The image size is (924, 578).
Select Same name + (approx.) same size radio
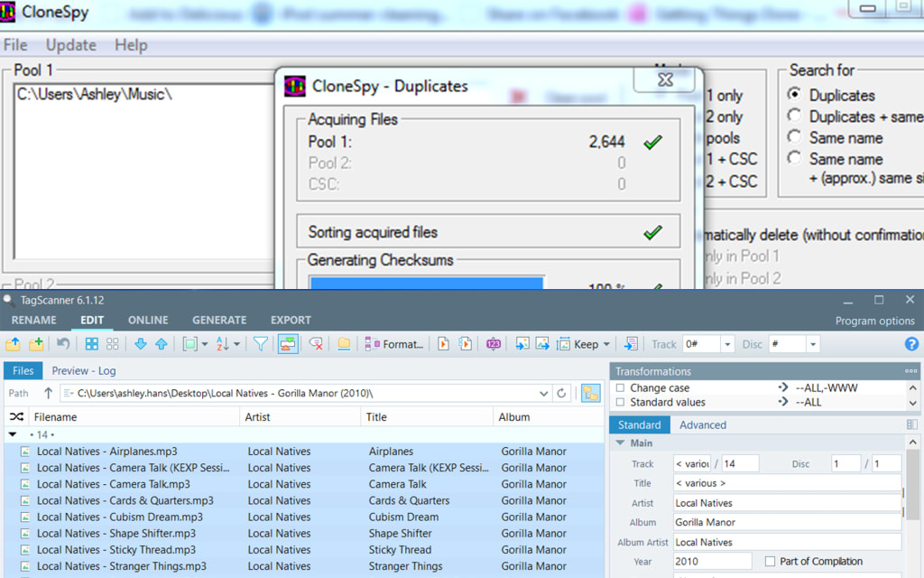(x=794, y=158)
